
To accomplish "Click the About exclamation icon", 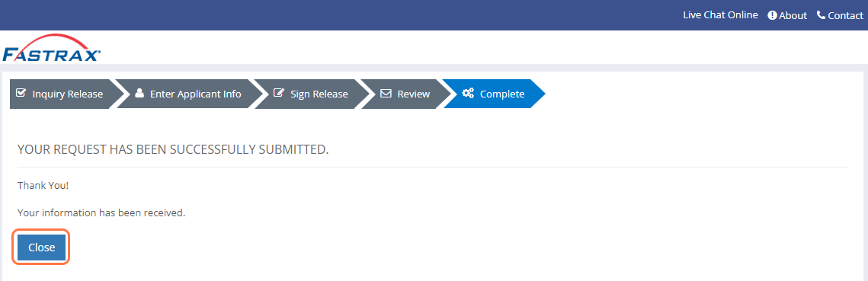I will [772, 15].
